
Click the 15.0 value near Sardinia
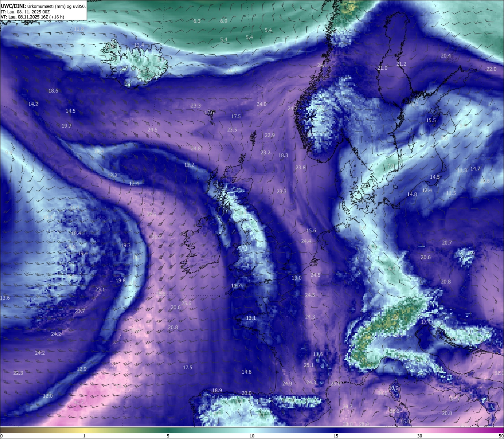pos(405,422)
